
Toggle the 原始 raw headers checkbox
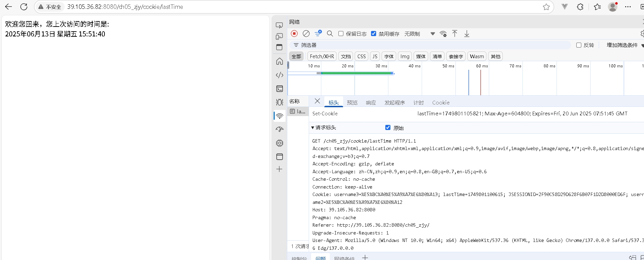388,128
